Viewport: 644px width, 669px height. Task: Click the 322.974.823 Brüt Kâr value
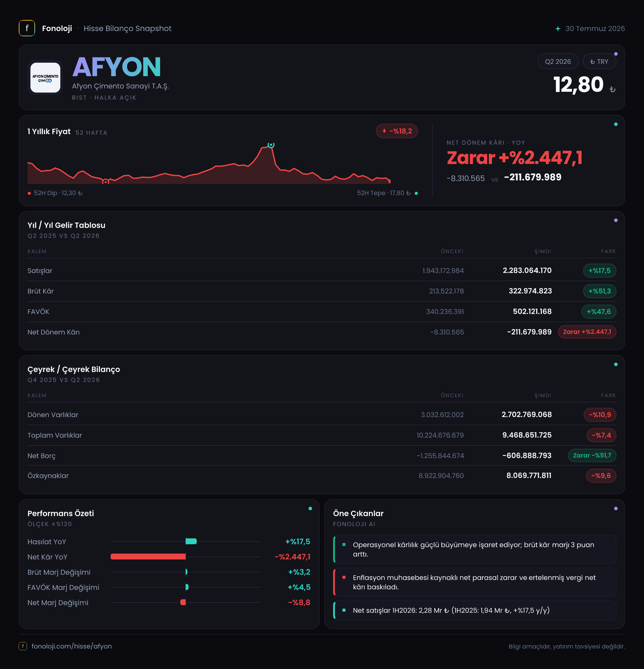click(x=530, y=291)
